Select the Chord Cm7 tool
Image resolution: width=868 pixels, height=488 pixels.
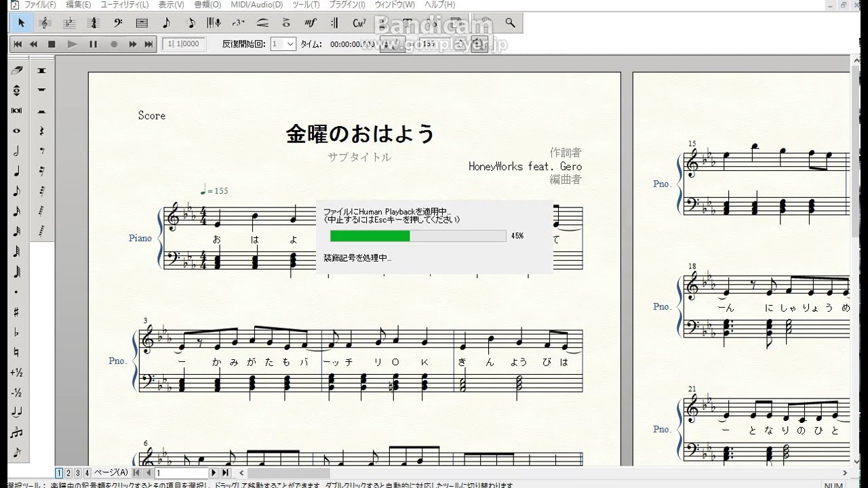click(359, 23)
